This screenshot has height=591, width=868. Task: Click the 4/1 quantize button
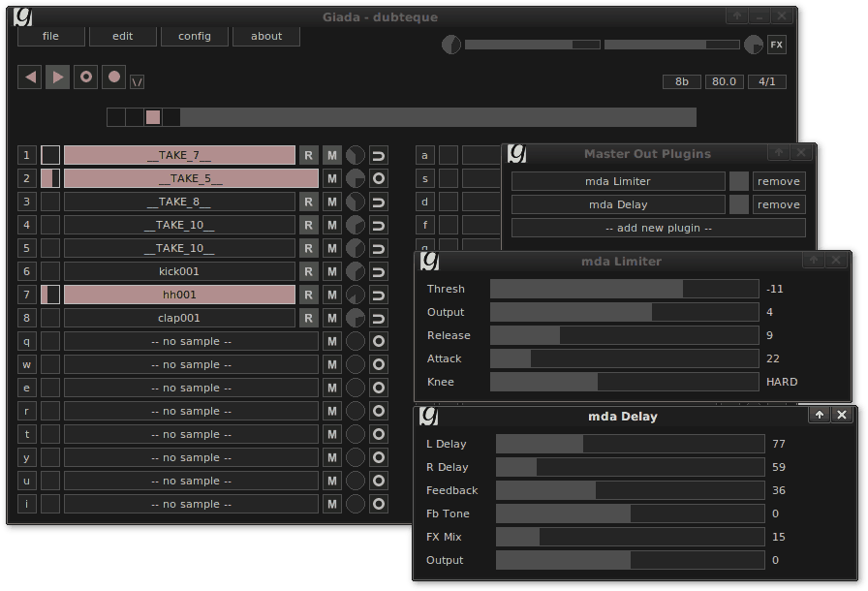click(x=766, y=82)
